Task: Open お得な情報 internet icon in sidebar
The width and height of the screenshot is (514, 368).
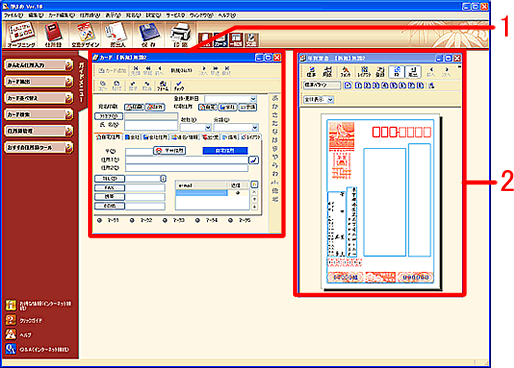Action: (11, 305)
